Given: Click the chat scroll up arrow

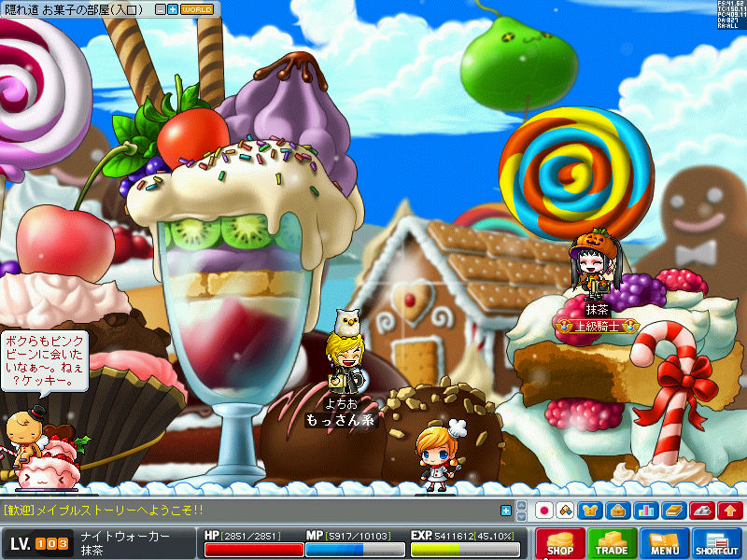Looking at the screenshot, I should [x=522, y=506].
